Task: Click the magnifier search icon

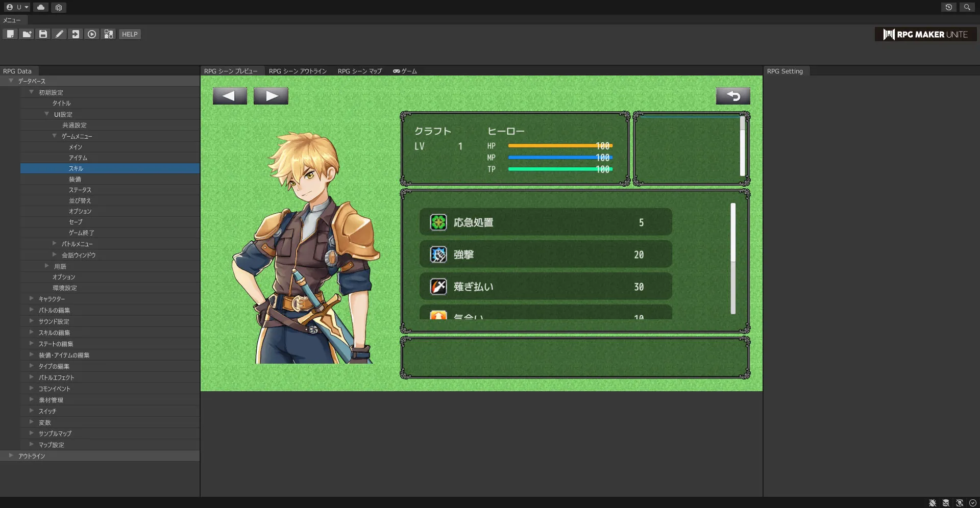Action: tap(967, 7)
